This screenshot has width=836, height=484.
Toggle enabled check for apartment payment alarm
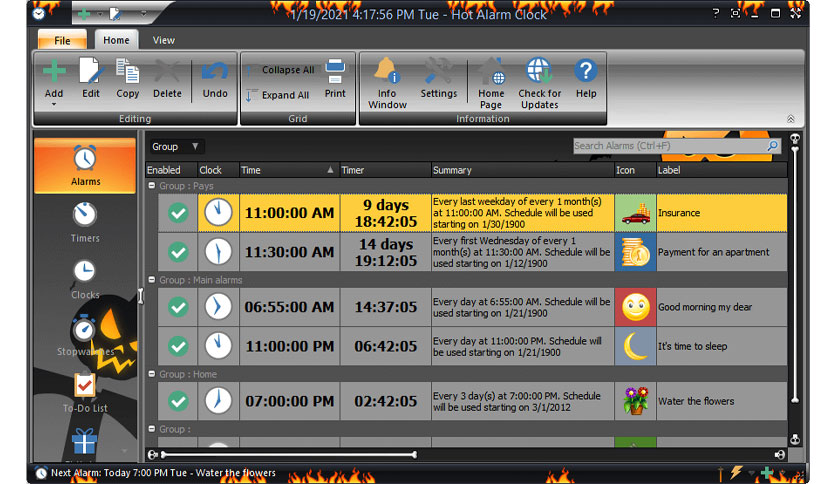click(x=178, y=252)
